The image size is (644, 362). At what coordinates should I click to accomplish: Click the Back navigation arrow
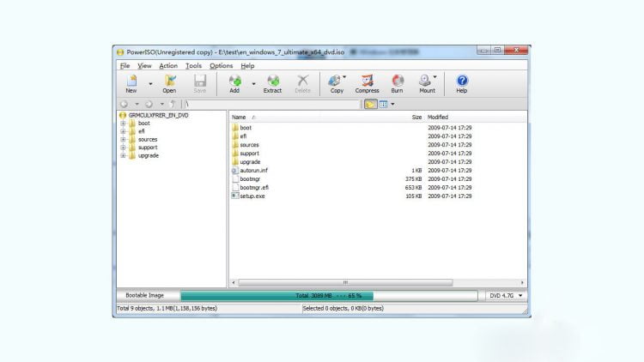click(x=124, y=105)
